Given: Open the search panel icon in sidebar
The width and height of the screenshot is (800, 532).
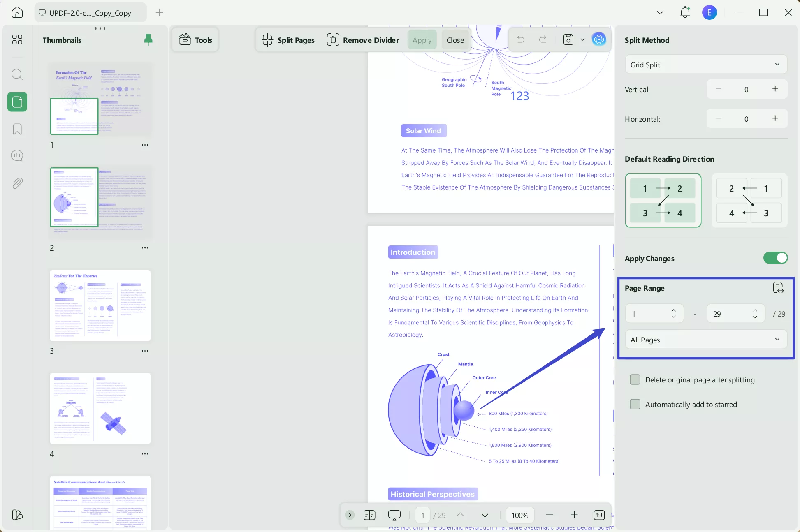Looking at the screenshot, I should coord(17,74).
